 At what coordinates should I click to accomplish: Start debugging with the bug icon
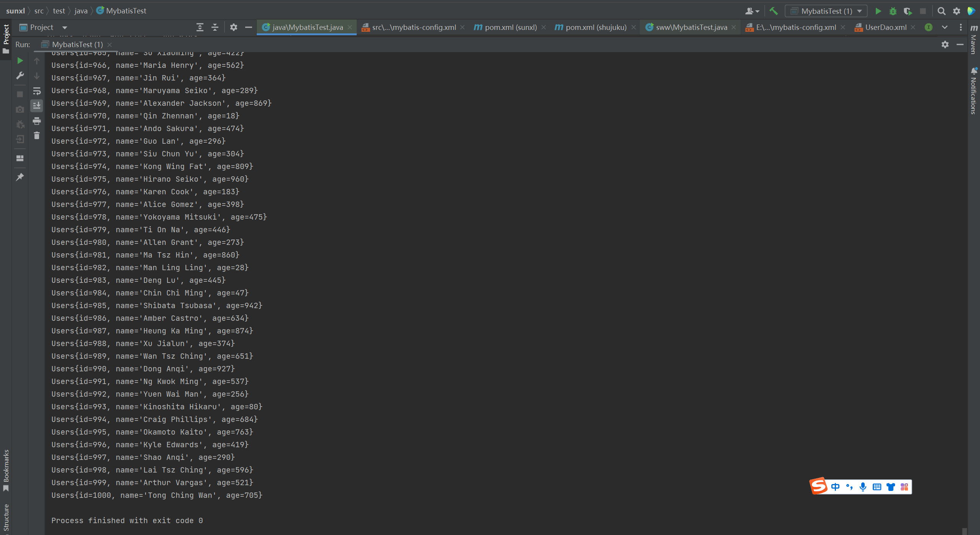click(x=893, y=11)
